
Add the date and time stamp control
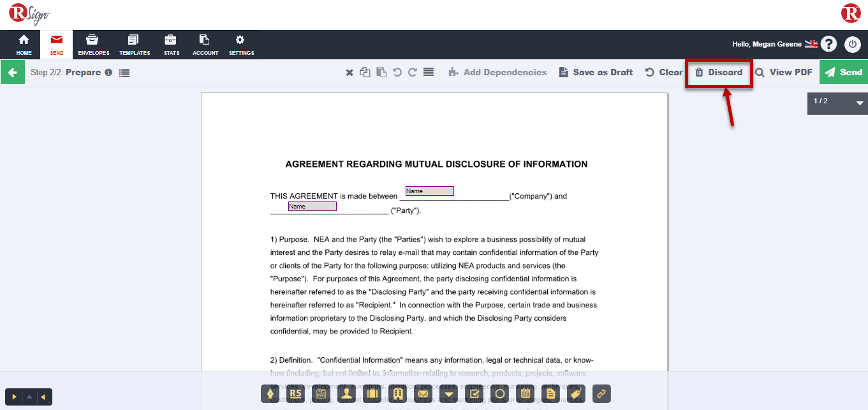[321, 394]
